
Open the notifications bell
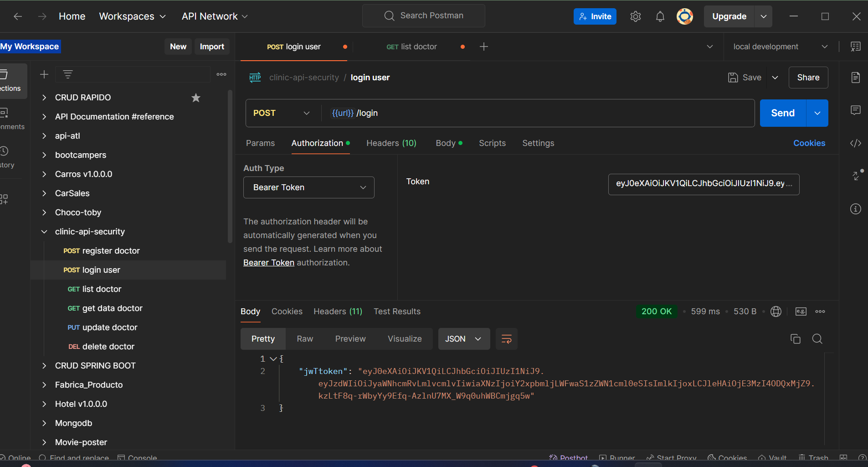pos(660,16)
